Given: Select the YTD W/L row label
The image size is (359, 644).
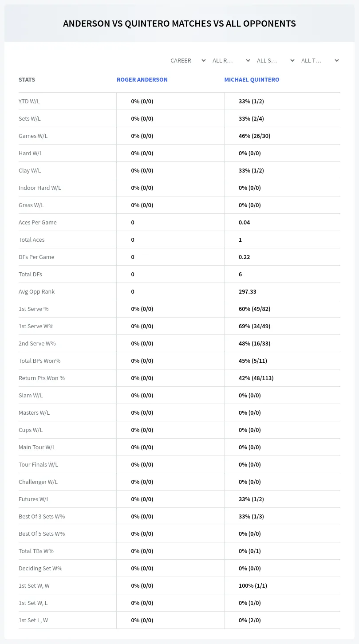Looking at the screenshot, I should 29,101.
